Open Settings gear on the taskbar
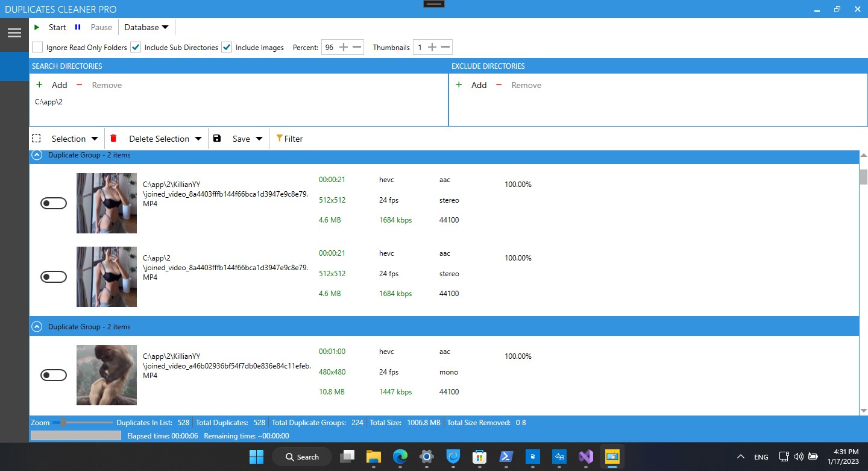The height and width of the screenshot is (471, 868). (x=427, y=457)
